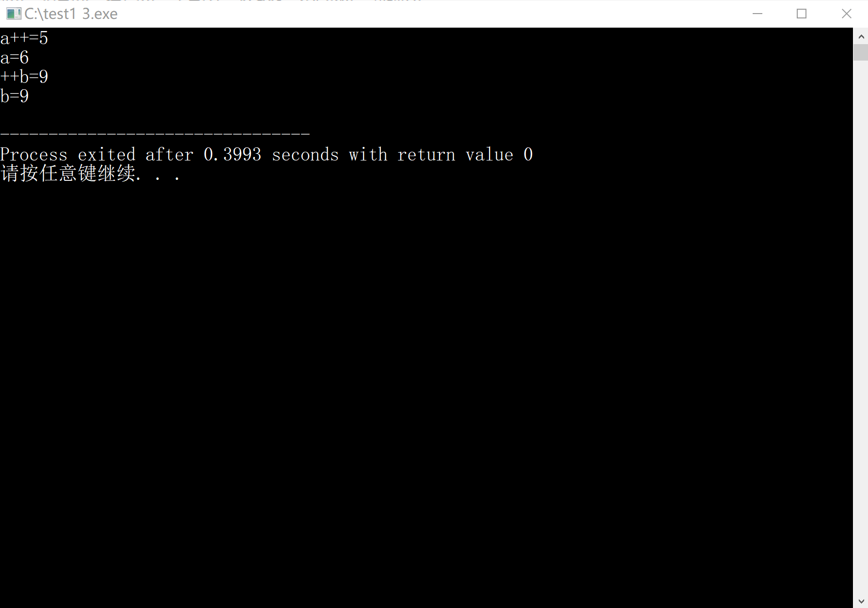Click the scrollbar down arrow
Screen dimensions: 868x608
[x=861, y=601]
